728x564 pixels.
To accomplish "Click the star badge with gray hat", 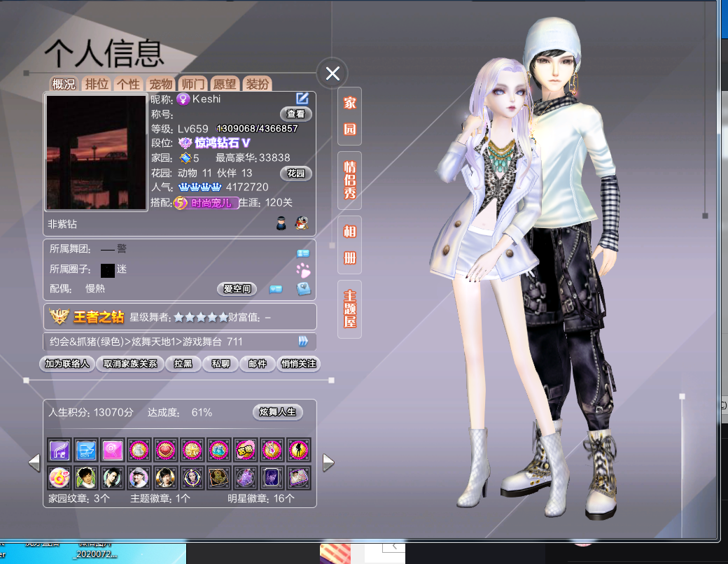I will [x=139, y=478].
